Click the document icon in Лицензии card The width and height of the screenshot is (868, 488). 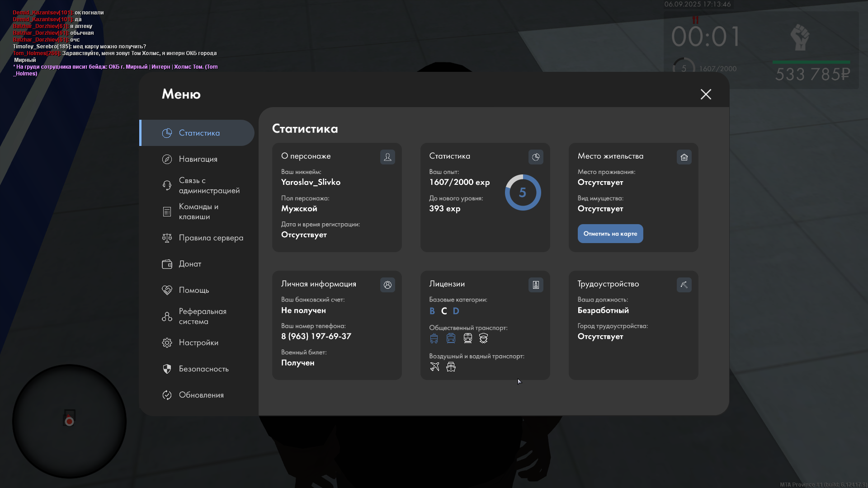536,285
